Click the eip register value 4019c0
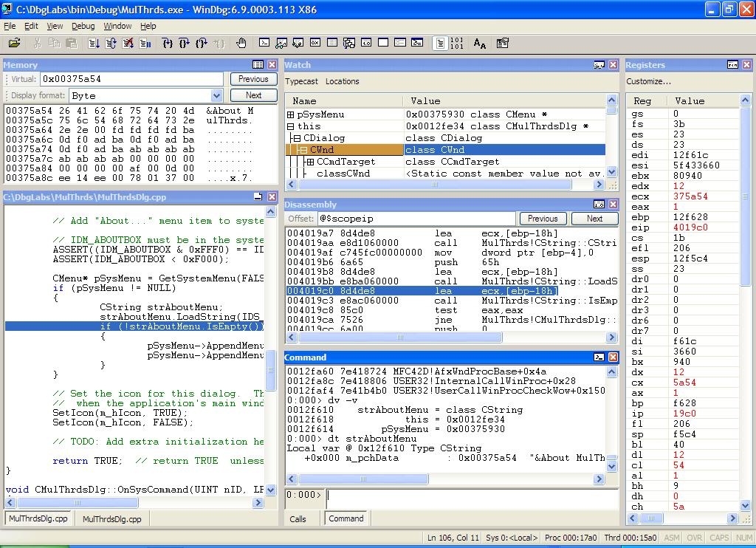756x548 pixels. click(691, 227)
